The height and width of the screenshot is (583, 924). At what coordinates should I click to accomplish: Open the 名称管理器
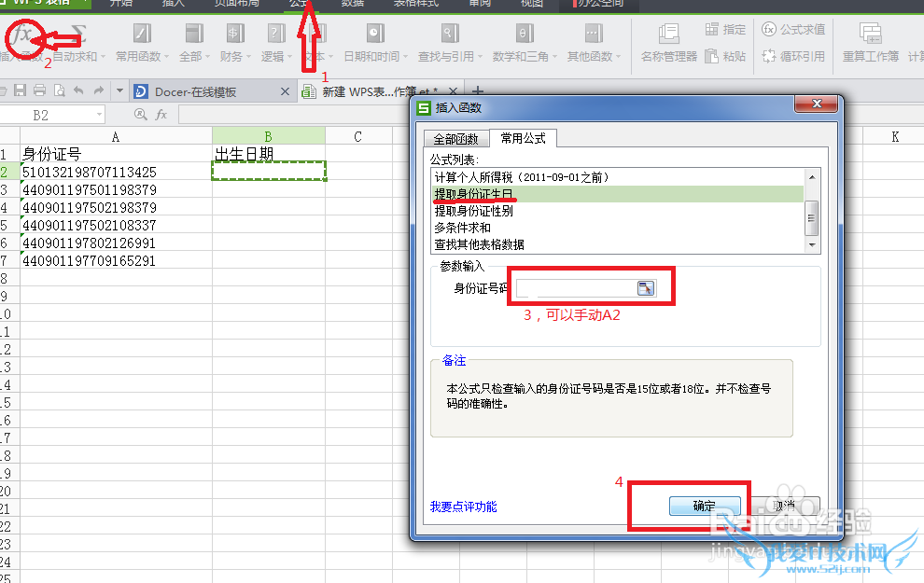[x=669, y=42]
